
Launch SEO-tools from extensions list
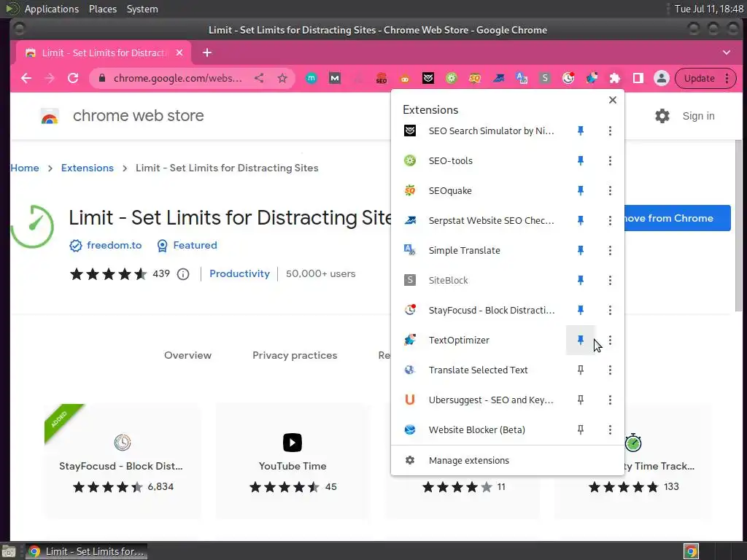coord(479,160)
